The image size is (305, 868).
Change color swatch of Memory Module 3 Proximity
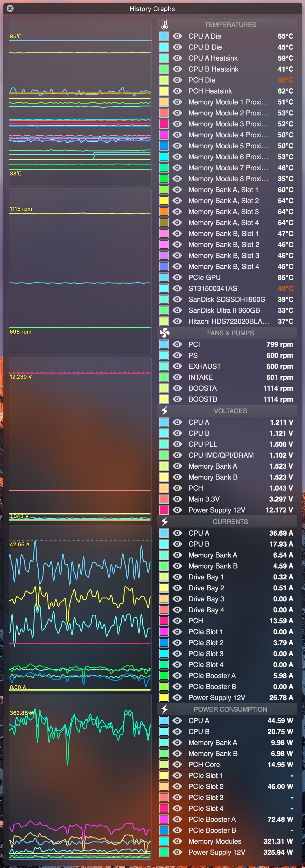coord(164,124)
